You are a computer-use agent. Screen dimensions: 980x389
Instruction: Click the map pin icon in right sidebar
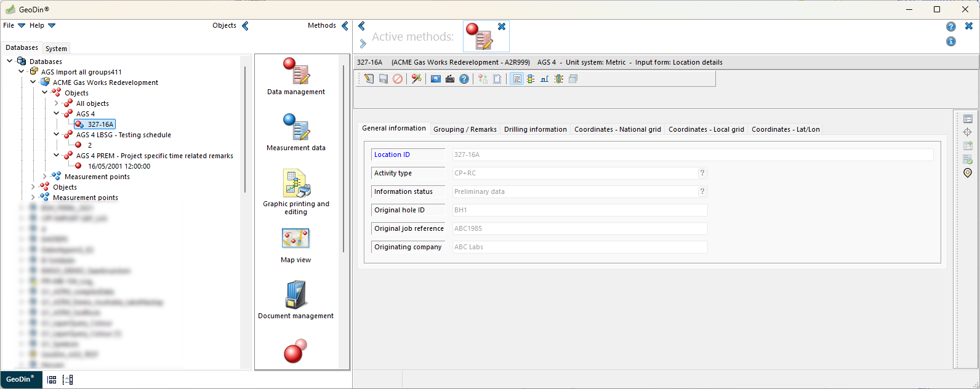(968, 173)
